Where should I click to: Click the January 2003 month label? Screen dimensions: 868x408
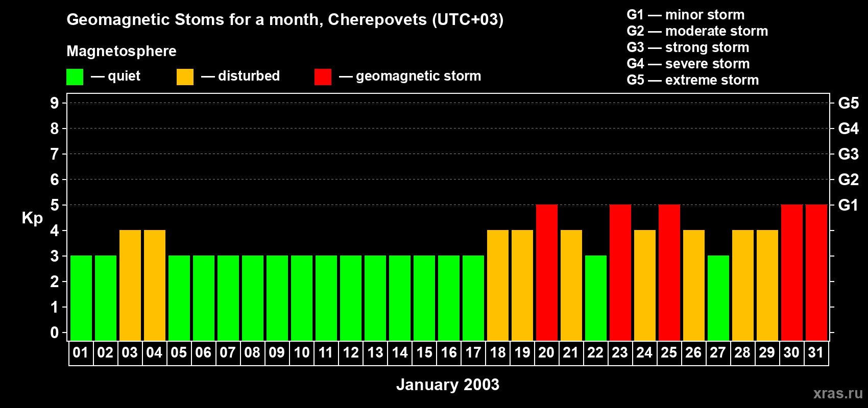447,385
